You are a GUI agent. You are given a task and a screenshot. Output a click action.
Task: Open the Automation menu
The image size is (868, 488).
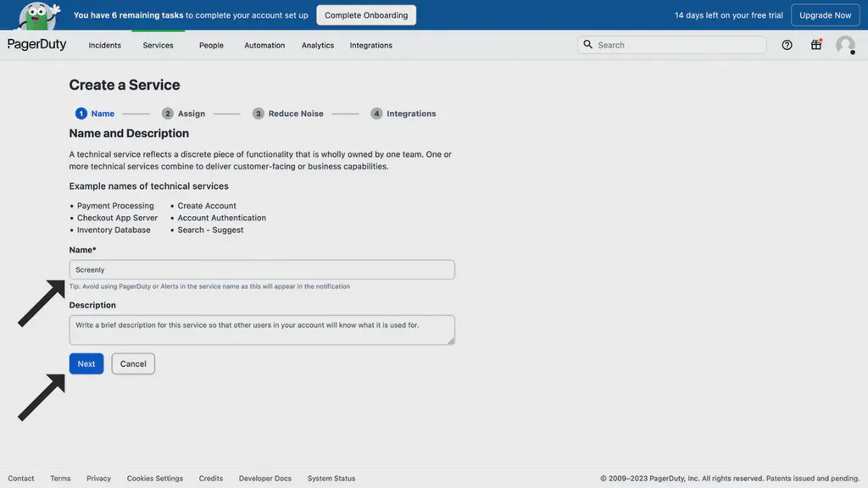(x=264, y=45)
